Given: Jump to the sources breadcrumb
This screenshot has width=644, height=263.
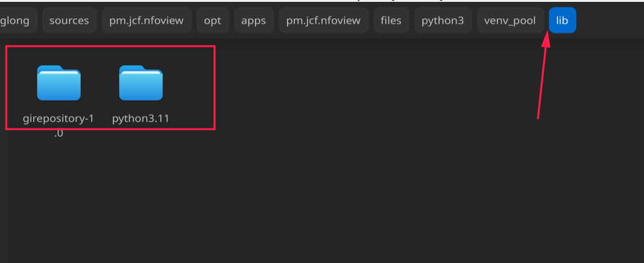Looking at the screenshot, I should [70, 20].
